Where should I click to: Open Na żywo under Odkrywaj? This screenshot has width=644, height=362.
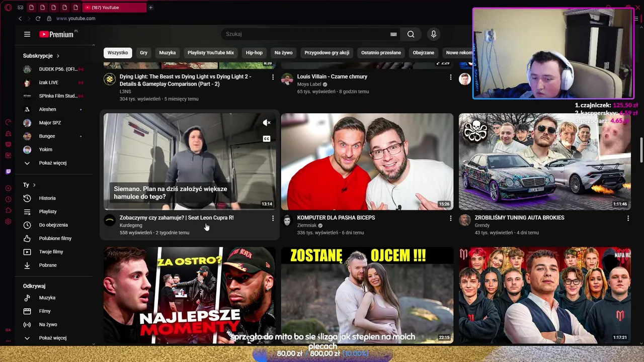tap(53, 325)
